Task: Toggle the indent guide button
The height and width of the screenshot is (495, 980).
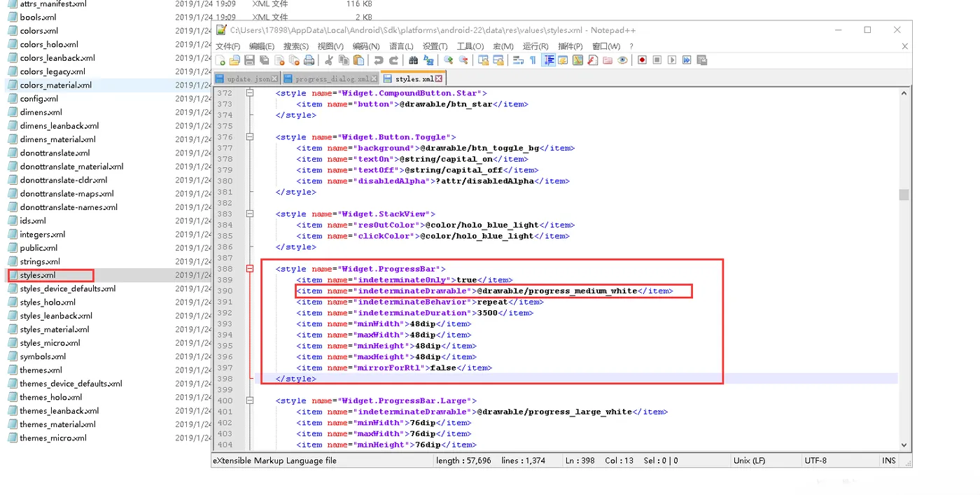Action: pos(548,60)
